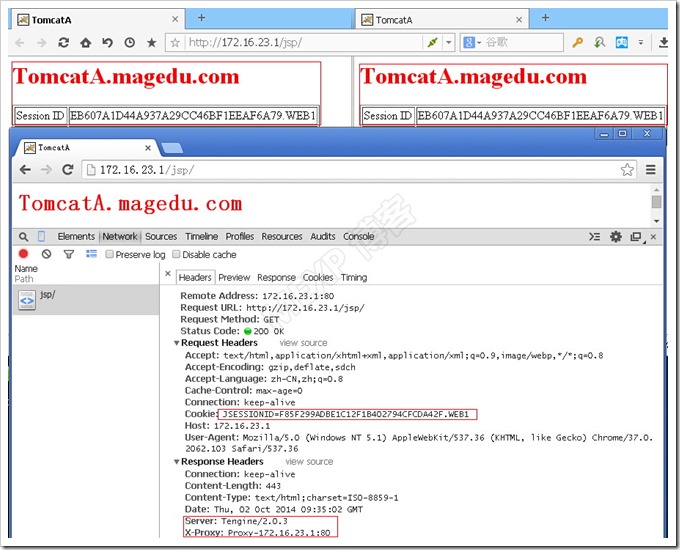680x550 pixels.
Task: Toggle red network record button
Action: pyautogui.click(x=23, y=254)
